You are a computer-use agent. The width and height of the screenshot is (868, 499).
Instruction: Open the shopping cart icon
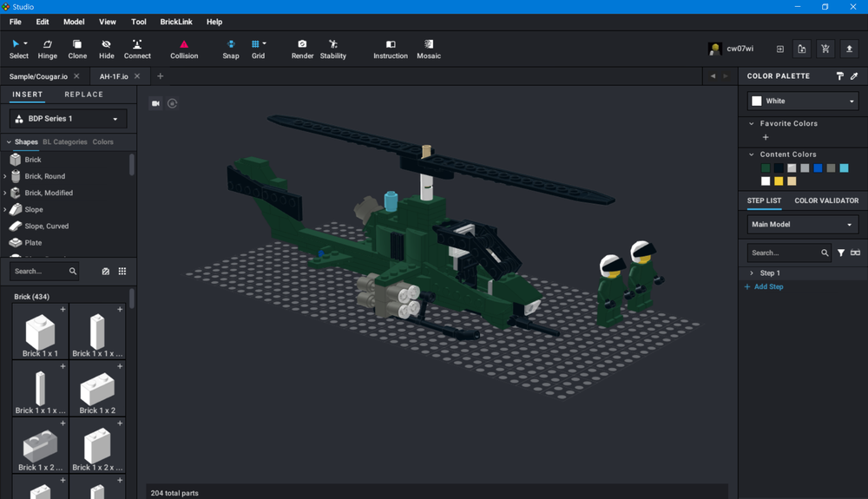(x=825, y=49)
